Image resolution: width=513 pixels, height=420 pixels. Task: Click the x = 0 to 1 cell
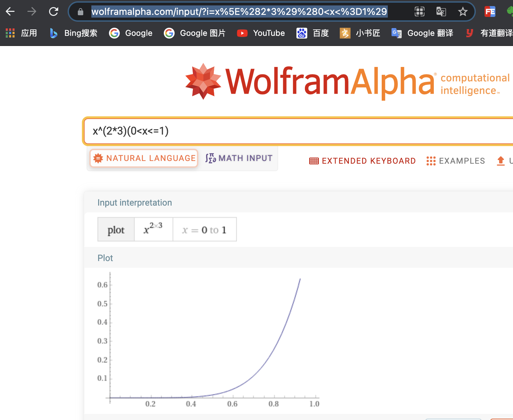(204, 230)
